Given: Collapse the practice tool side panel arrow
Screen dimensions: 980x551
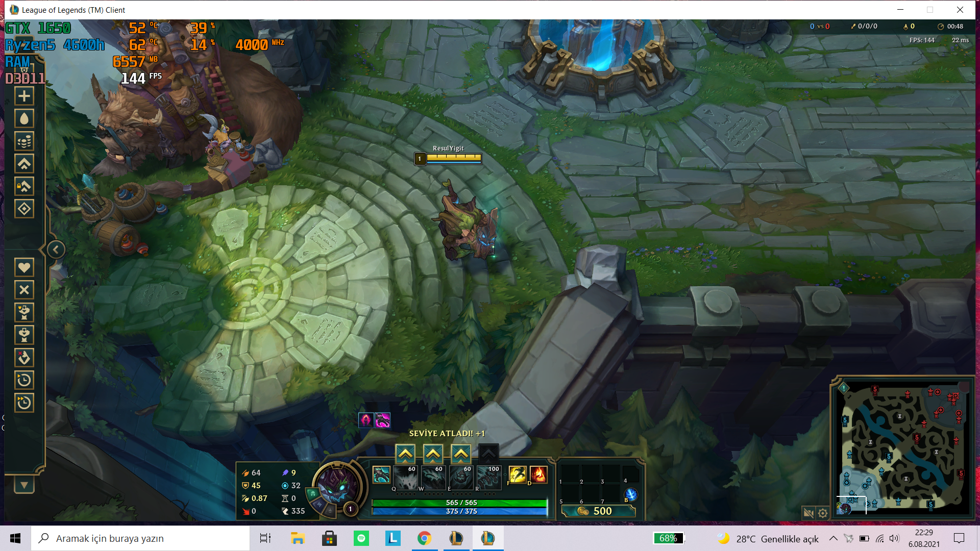Looking at the screenshot, I should point(56,249).
